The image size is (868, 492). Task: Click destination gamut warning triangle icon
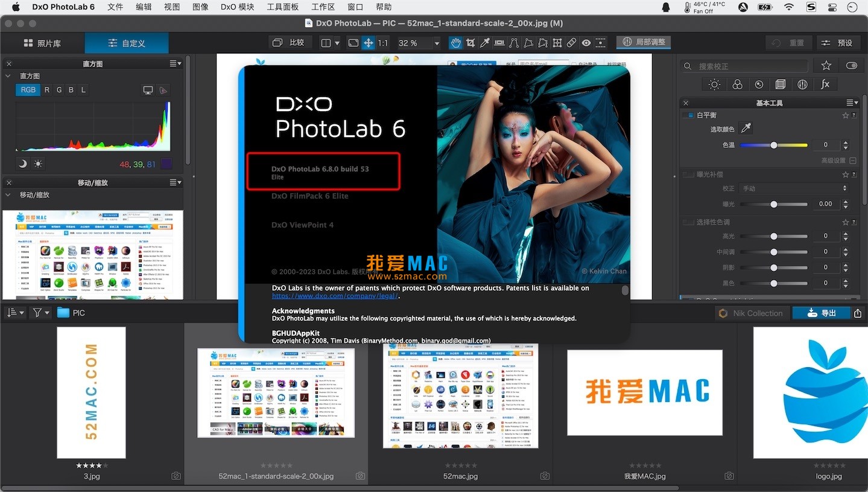[x=163, y=90]
